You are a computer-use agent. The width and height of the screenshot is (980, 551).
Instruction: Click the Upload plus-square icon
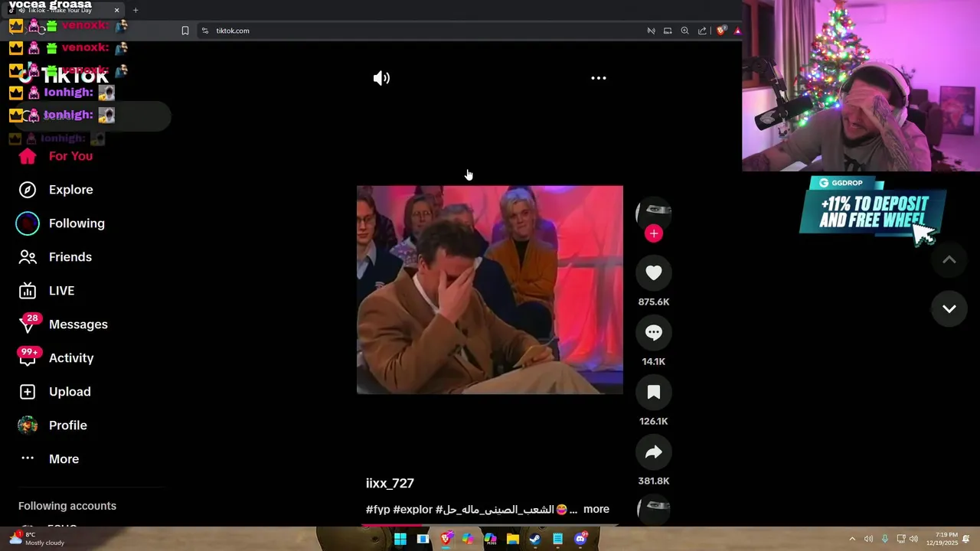click(x=28, y=392)
